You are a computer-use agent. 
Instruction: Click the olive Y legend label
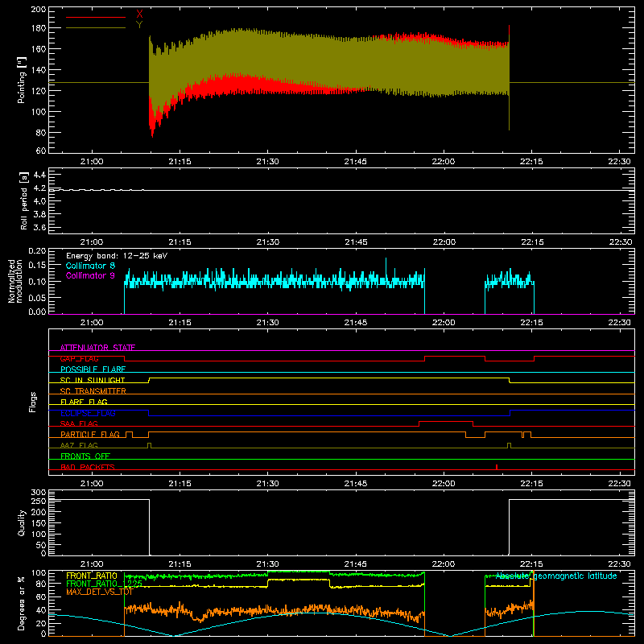[139, 25]
